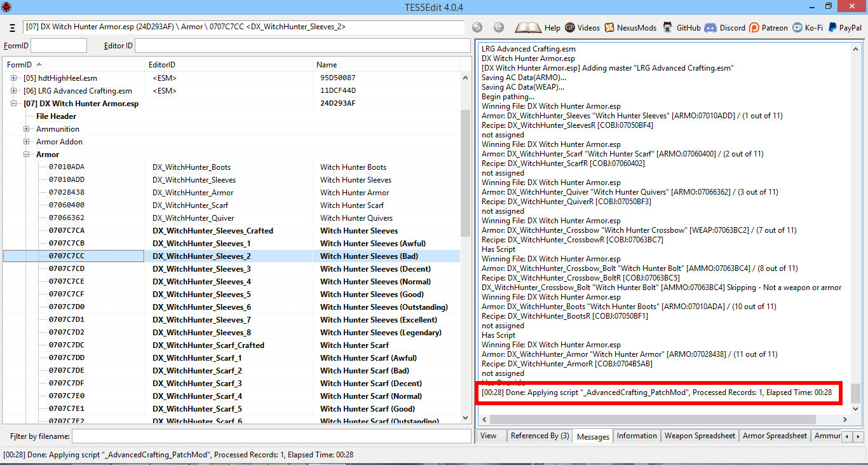Select the File Header row
This screenshot has width=868, height=465.
tap(231, 116)
